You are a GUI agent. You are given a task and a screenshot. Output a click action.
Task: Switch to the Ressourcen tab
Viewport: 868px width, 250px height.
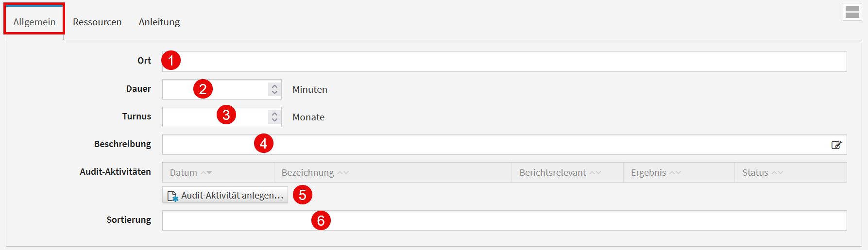[97, 22]
